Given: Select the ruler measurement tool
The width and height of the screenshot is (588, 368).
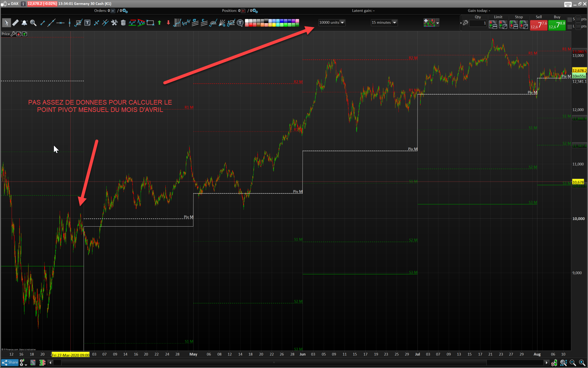Looking at the screenshot, I should coord(15,23).
